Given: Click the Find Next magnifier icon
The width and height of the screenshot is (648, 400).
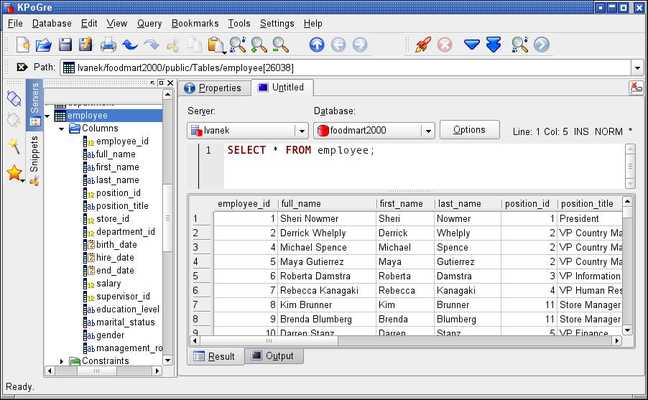Looking at the screenshot, I should (259, 45).
